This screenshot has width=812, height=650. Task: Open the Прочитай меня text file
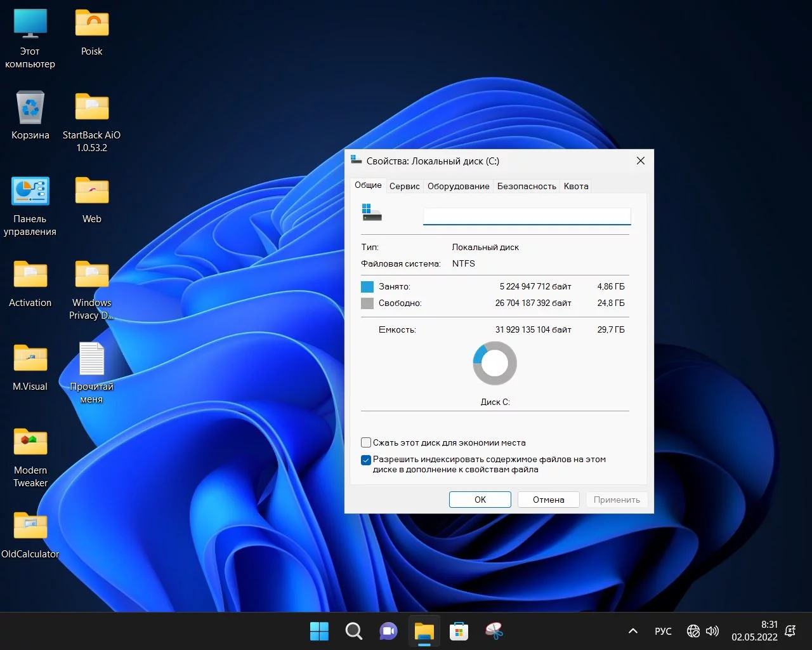(91, 359)
